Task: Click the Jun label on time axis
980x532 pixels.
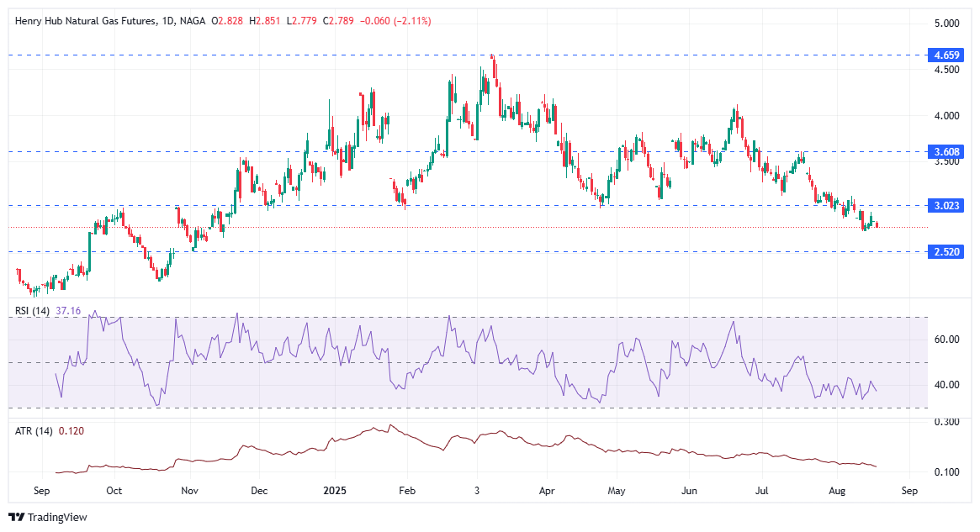Action: [x=689, y=490]
